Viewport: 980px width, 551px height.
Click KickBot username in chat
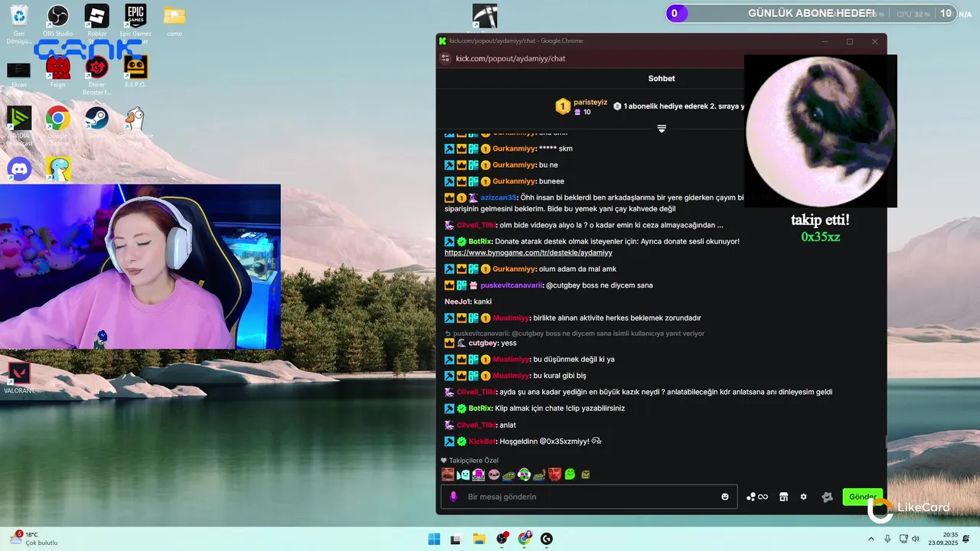(482, 442)
